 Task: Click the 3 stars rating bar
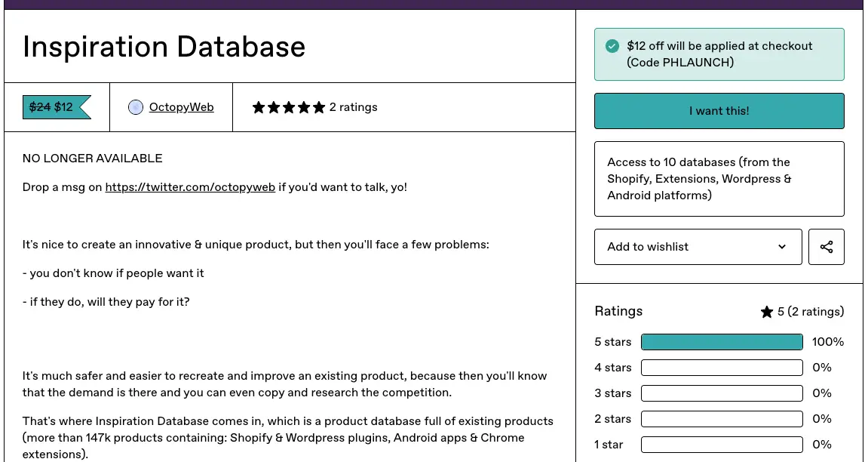(722, 393)
